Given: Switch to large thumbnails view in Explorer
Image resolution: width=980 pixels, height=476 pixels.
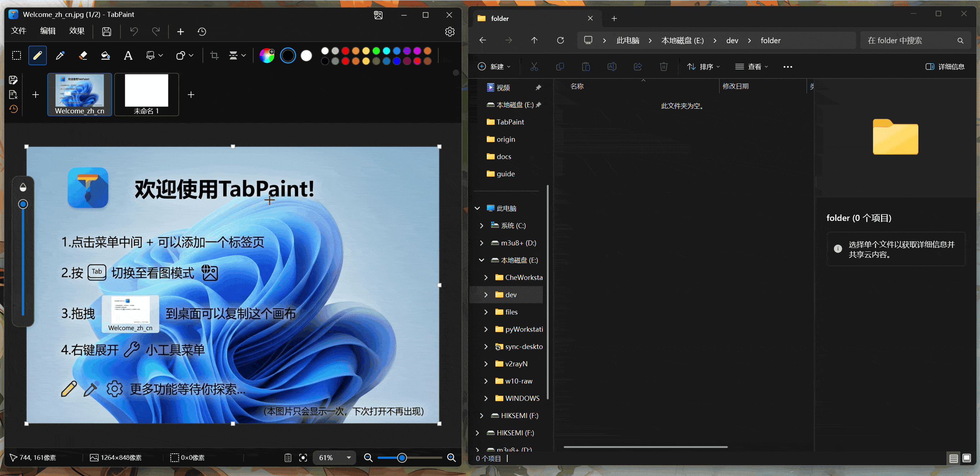Looking at the screenshot, I should click(966, 458).
